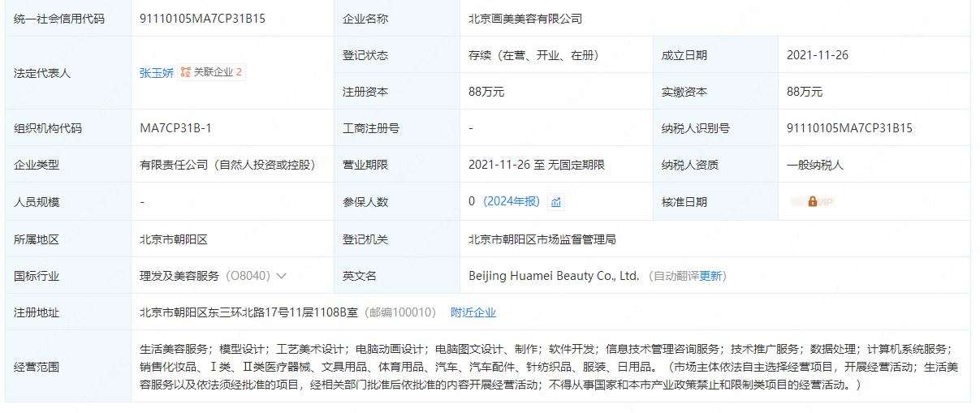Click the 一般纳税人 taxpayer qualification value

[815, 165]
